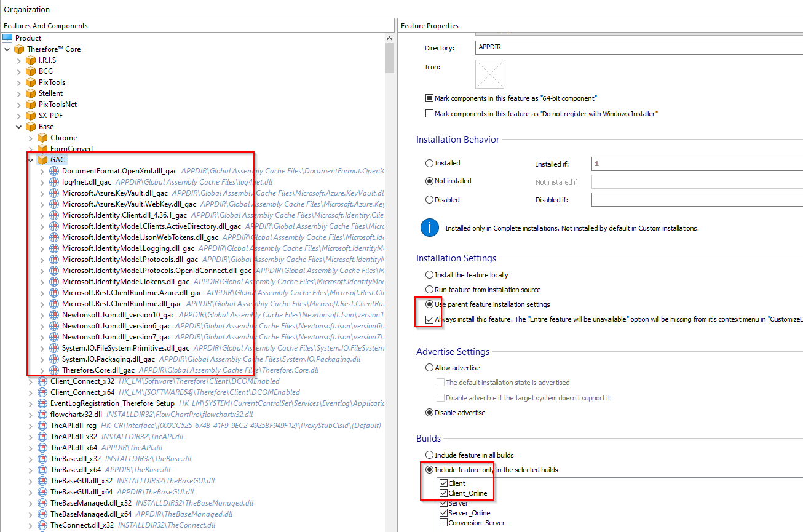Click the 'Installed if' condition field
Screen dimensions: 803x532
[x=697, y=164]
